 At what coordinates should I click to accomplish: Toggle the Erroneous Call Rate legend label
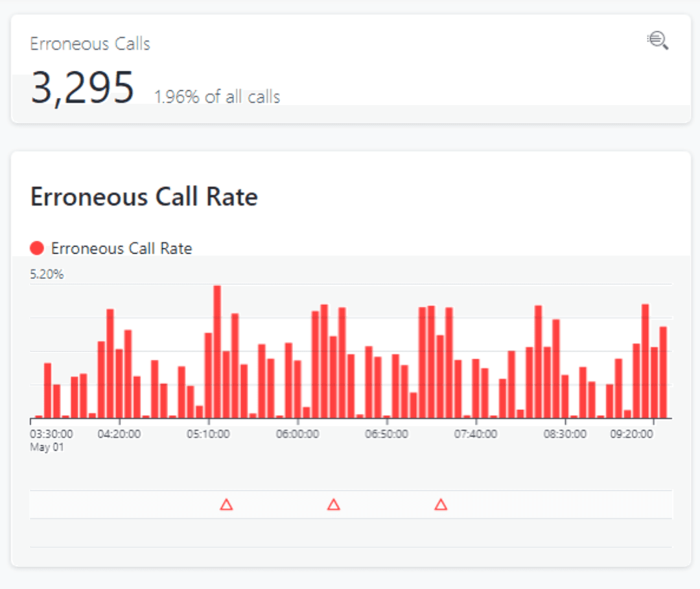coord(121,248)
